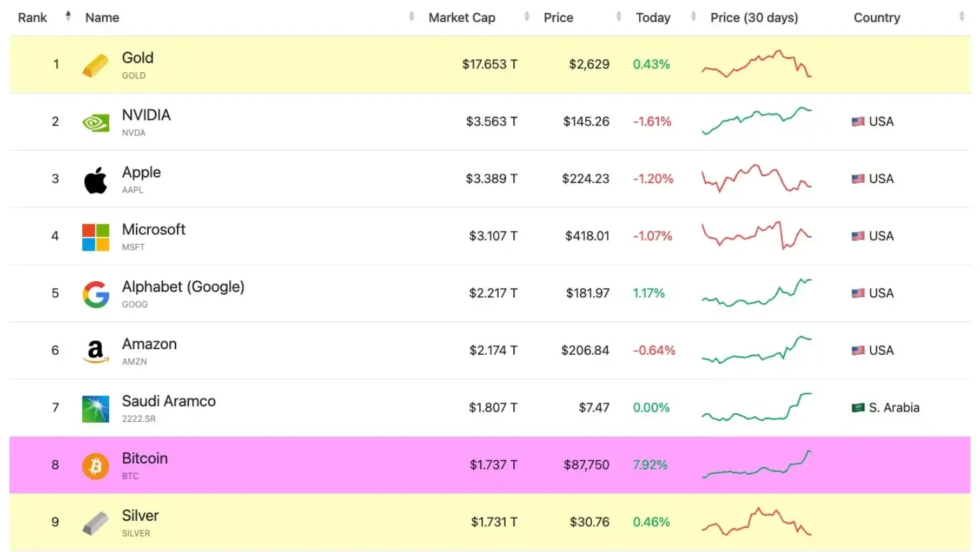Sort by Market Cap column arrows
980x552 pixels.
[527, 17]
